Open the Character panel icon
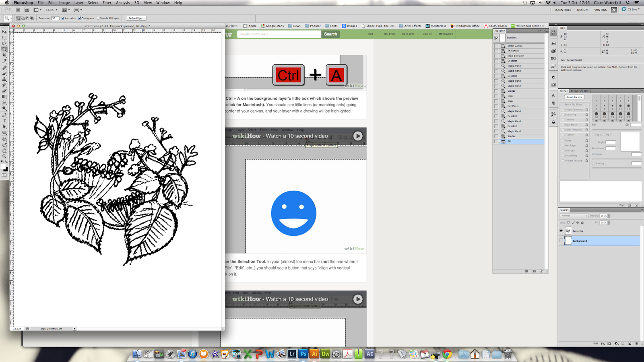 (x=553, y=96)
